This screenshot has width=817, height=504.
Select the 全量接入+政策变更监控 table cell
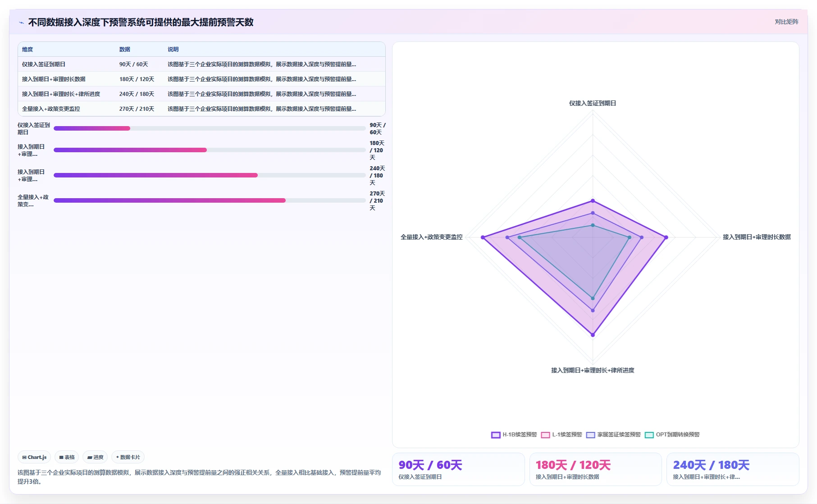click(51, 109)
